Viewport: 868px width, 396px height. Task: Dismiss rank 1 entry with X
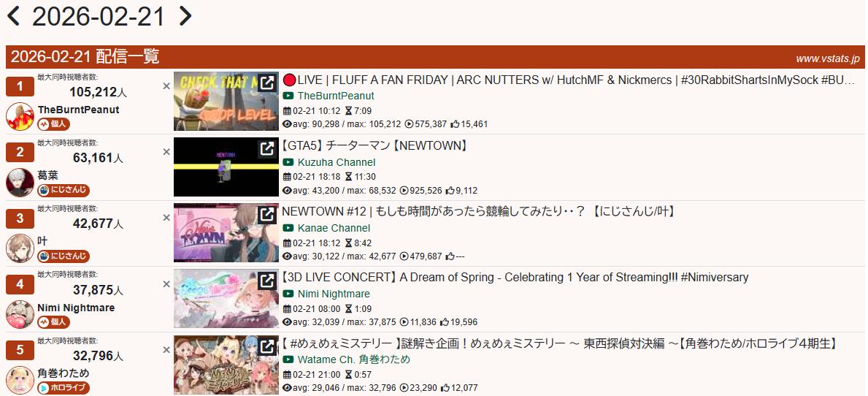(x=166, y=86)
